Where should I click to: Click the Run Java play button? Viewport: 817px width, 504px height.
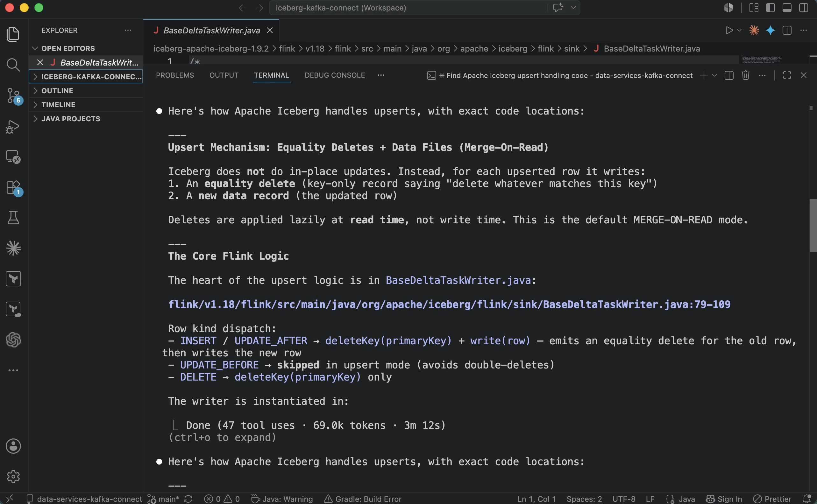[729, 30]
